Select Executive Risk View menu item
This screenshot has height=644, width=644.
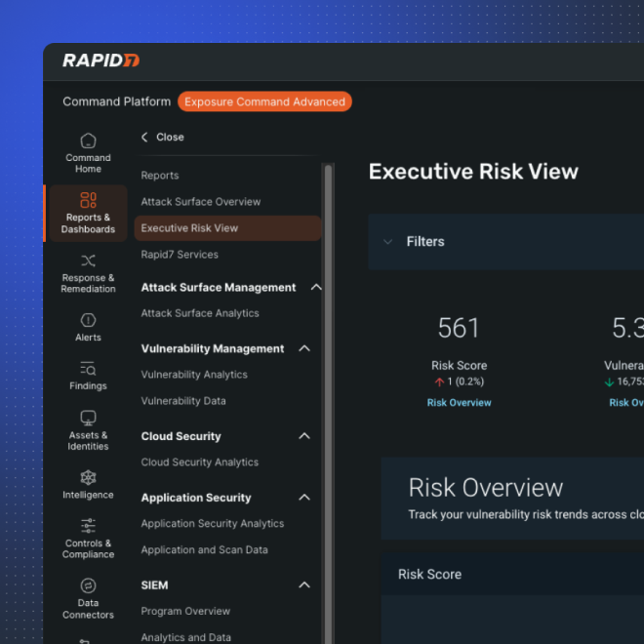(227, 228)
